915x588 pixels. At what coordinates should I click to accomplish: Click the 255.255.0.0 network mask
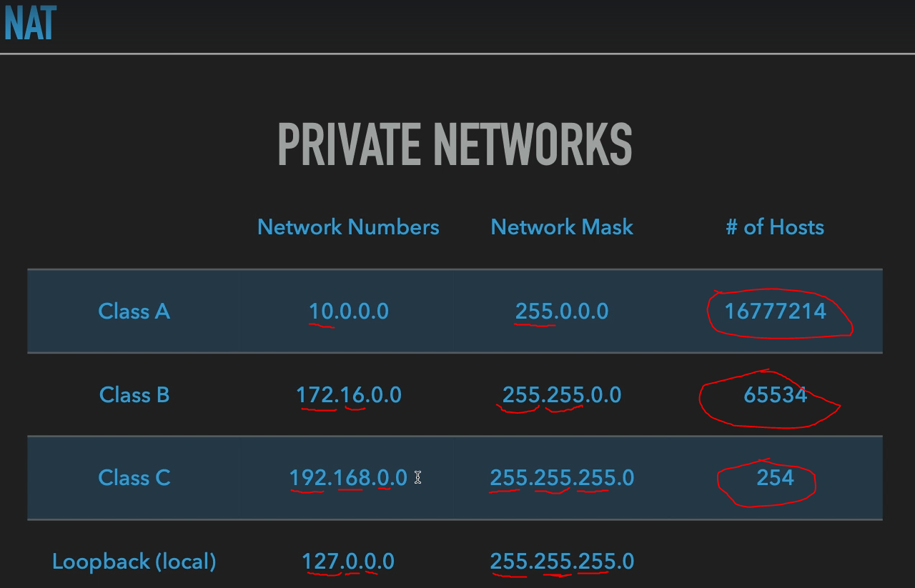point(562,395)
